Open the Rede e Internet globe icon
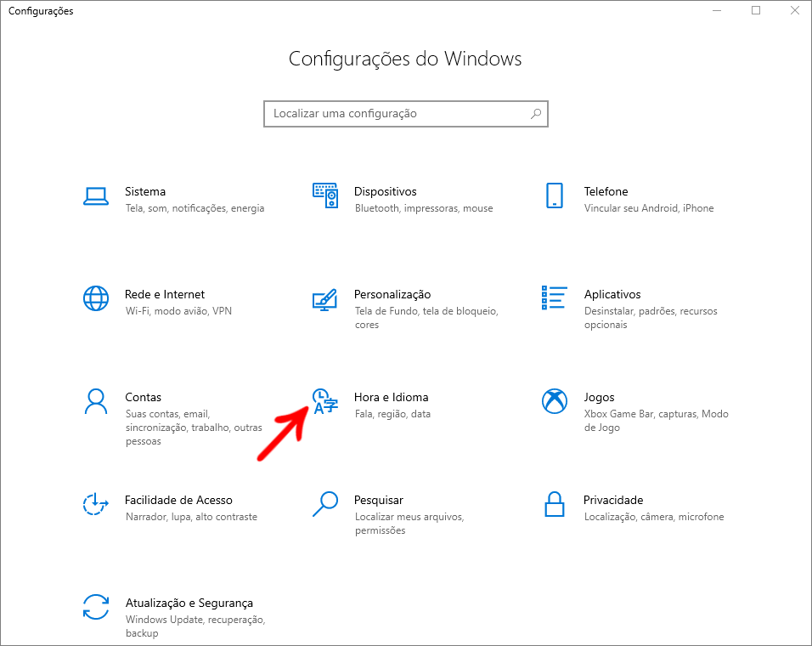 (96, 298)
